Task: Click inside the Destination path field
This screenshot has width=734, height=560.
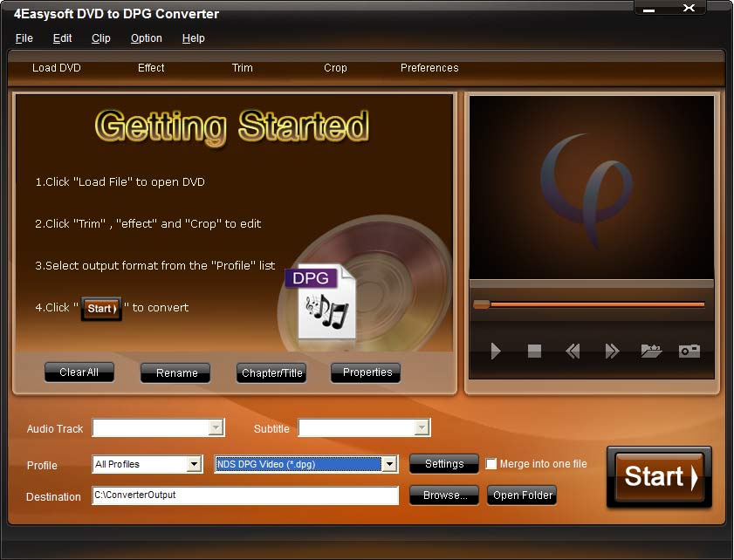Action: click(244, 495)
